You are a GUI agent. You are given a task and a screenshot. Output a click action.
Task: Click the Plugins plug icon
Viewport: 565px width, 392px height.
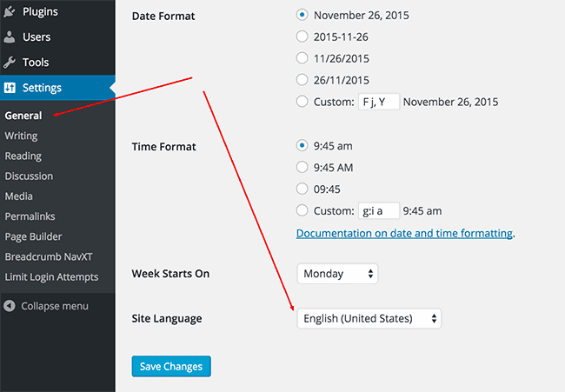10,11
